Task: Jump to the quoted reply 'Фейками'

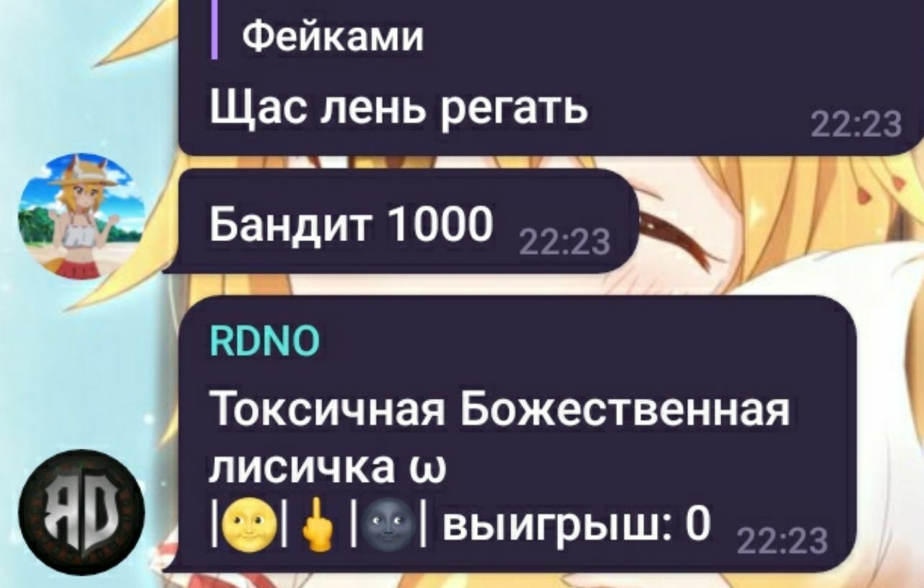Action: click(333, 36)
